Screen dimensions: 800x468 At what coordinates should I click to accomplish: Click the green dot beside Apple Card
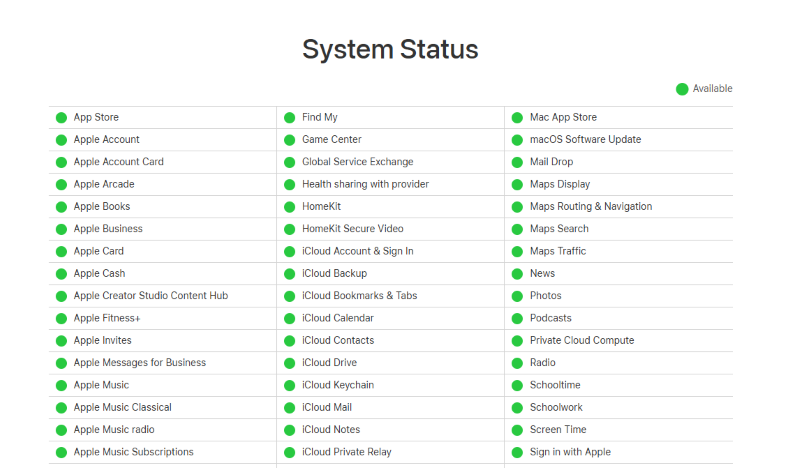[61, 252]
